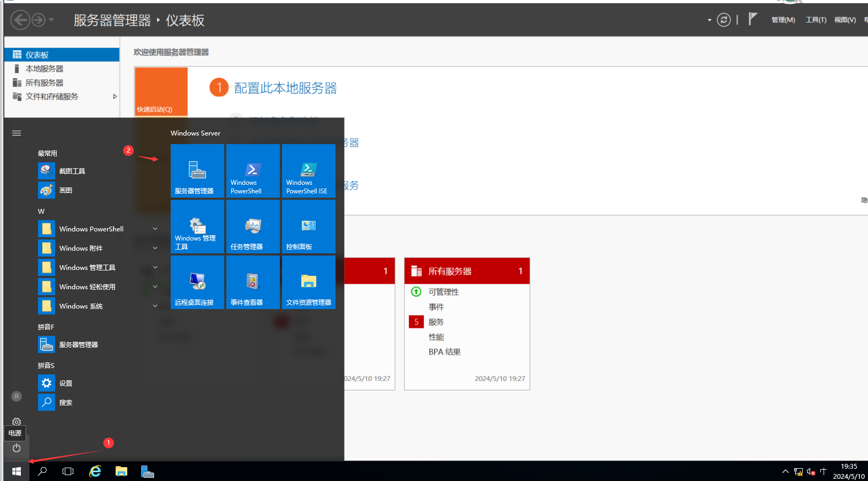This screenshot has width=868, height=481.
Task: Open 设置 in the app list
Action: [x=99, y=383]
